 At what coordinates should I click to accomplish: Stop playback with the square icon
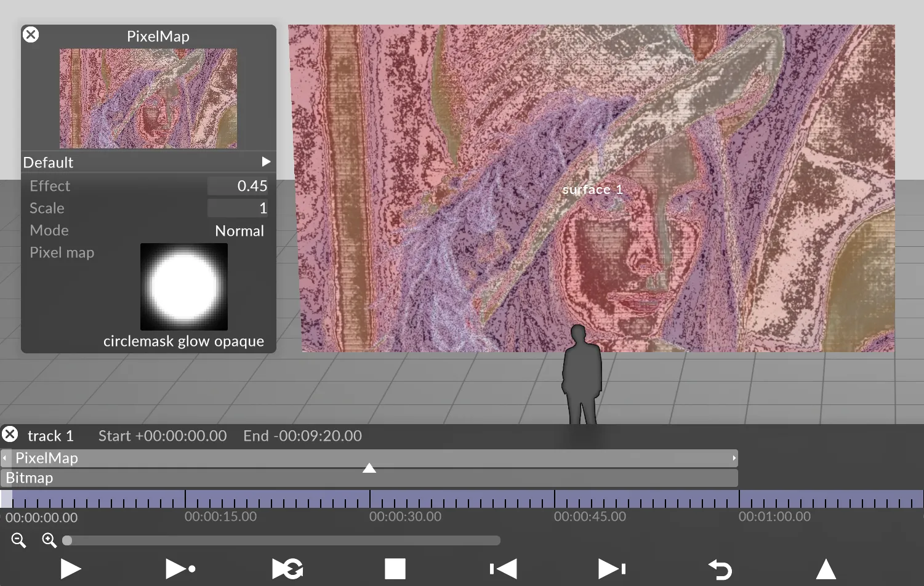[x=395, y=569]
